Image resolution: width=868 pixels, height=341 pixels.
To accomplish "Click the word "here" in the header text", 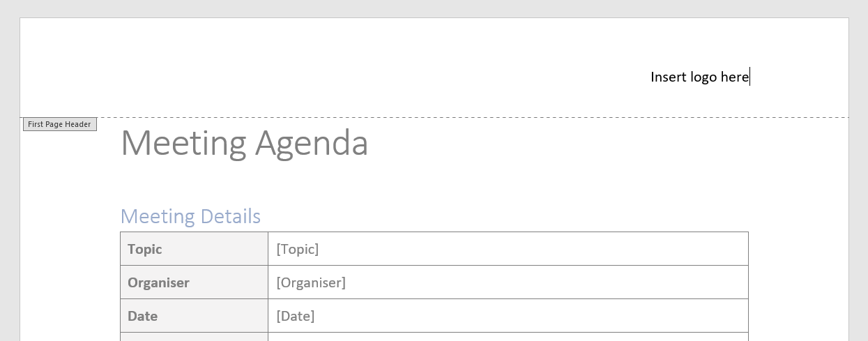I will tap(735, 77).
